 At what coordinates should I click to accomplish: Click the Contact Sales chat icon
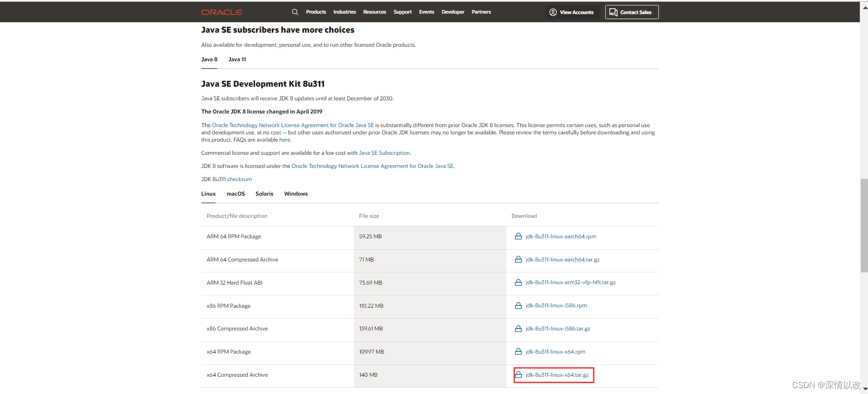613,12
